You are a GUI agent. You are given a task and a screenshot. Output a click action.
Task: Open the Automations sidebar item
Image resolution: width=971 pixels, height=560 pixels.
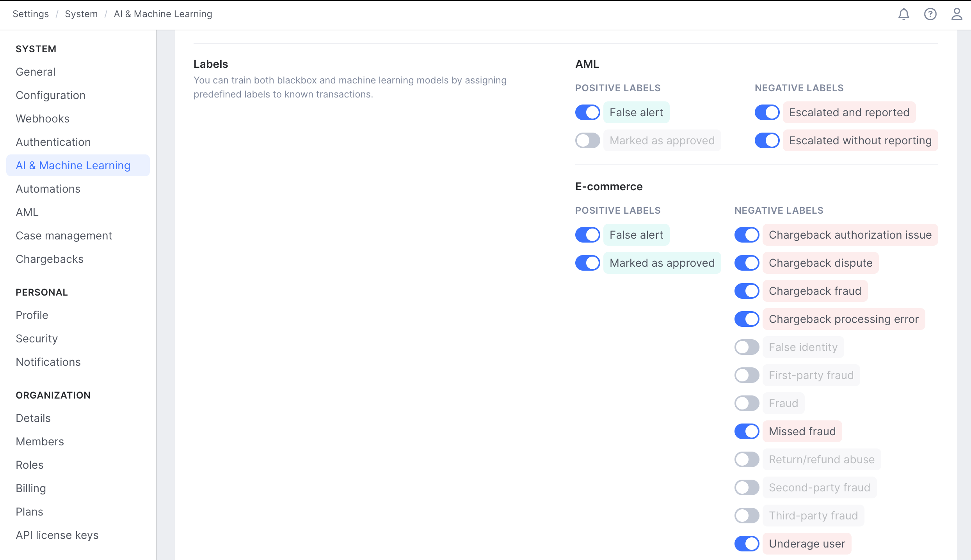click(x=48, y=189)
